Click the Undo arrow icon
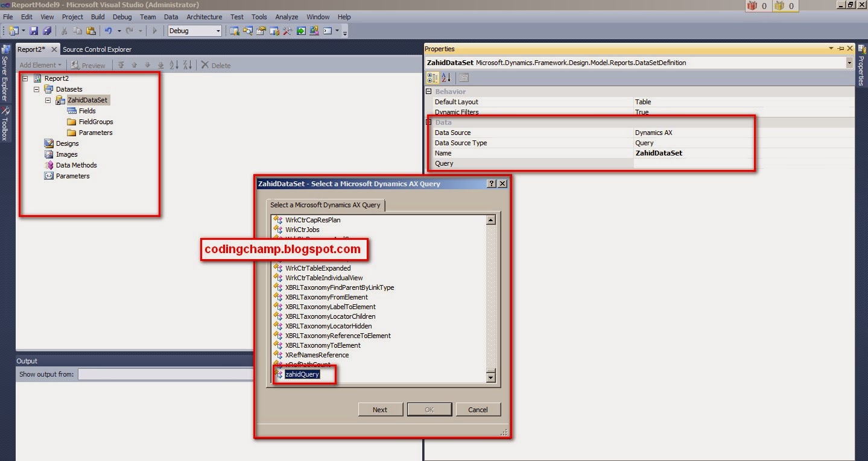This screenshot has height=461, width=868. pos(109,31)
